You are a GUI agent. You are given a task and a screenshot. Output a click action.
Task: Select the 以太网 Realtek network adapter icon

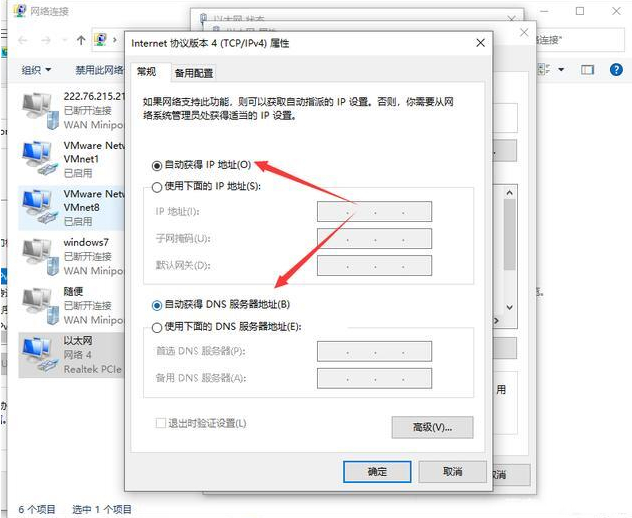pyautogui.click(x=39, y=355)
